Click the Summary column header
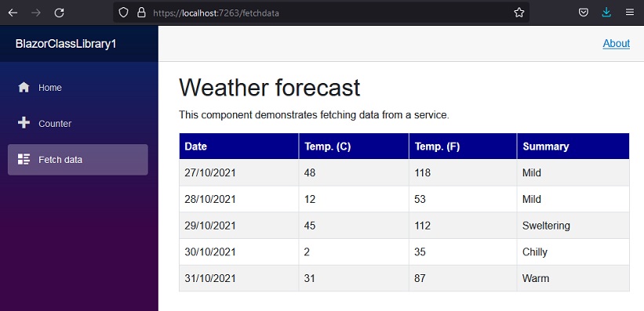 tap(573, 146)
